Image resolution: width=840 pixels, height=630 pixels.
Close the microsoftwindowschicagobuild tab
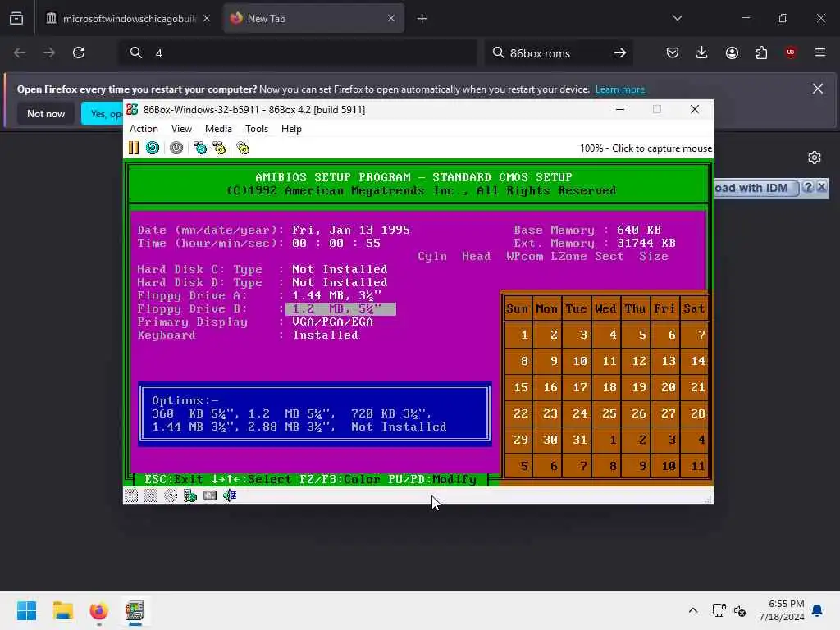(x=207, y=19)
